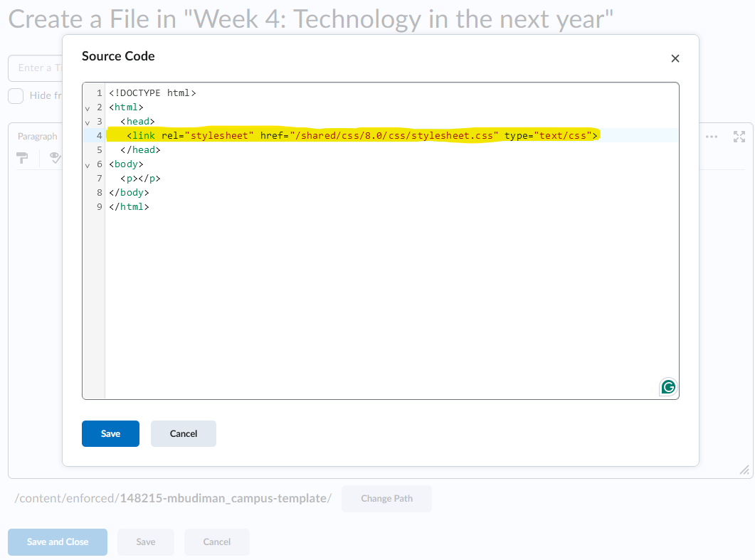755x560 pixels.
Task: Click the bottom Save button
Action: [145, 542]
